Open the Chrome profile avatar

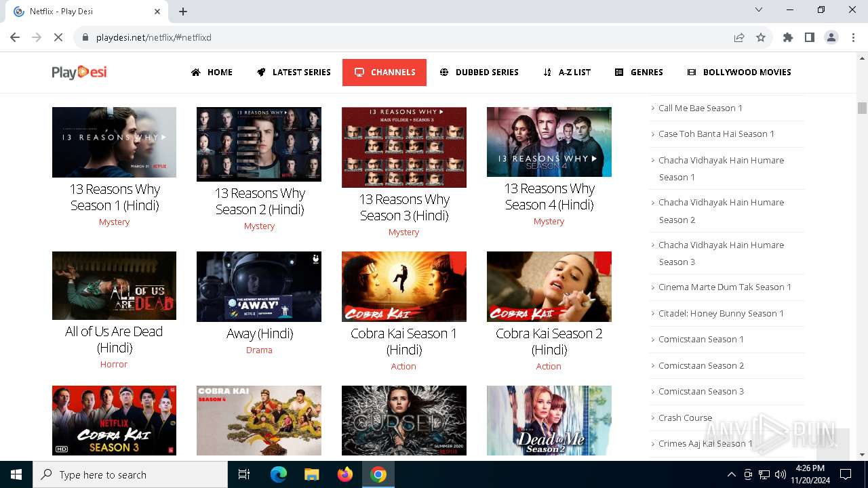coord(831,37)
